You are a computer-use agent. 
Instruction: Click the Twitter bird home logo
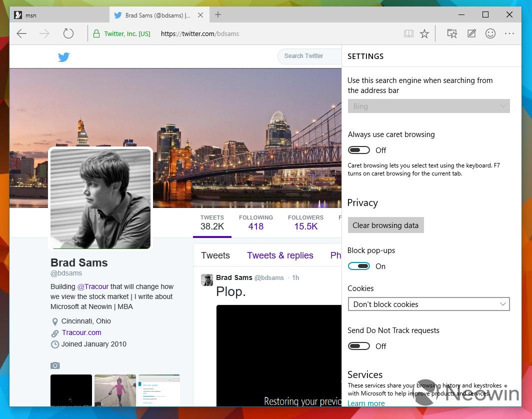[63, 56]
